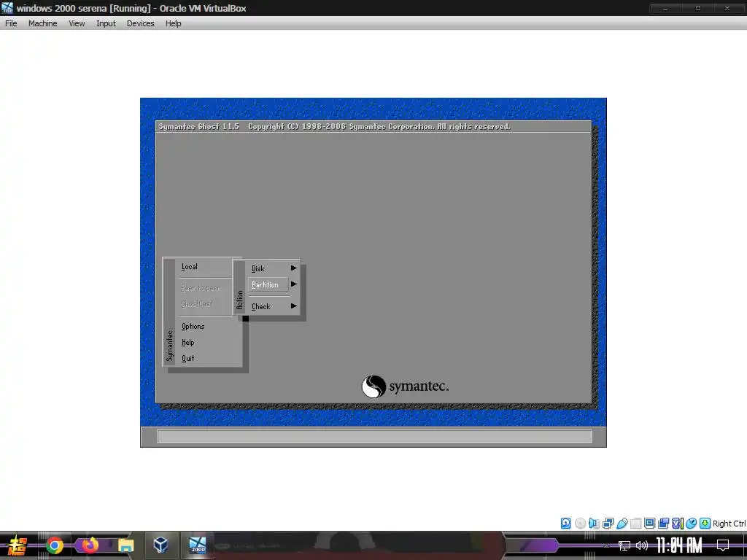The height and width of the screenshot is (560, 747).
Task: Open the View menu
Action: [x=77, y=23]
